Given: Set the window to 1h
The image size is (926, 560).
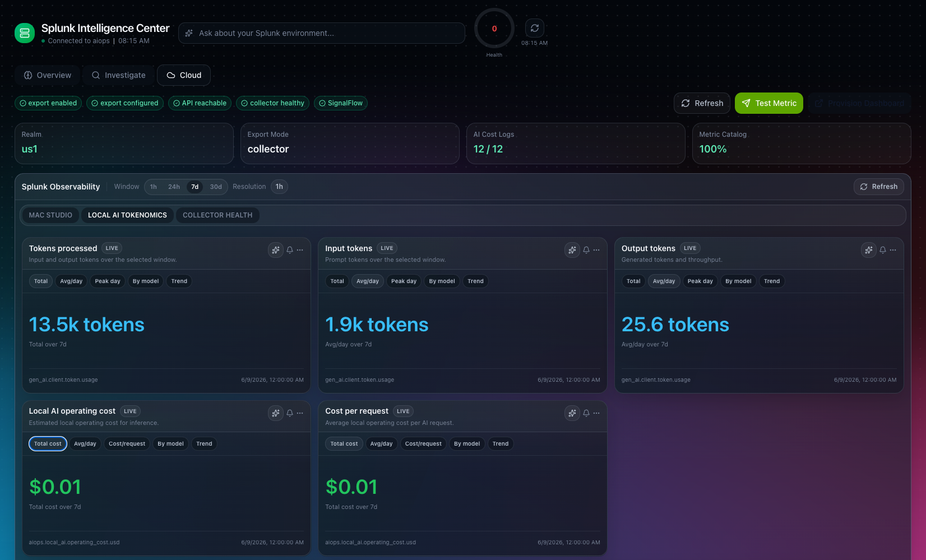Looking at the screenshot, I should click(154, 187).
